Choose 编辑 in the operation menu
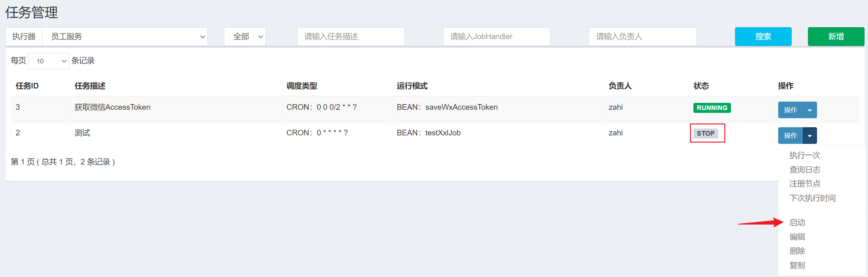The width and height of the screenshot is (868, 277). point(797,237)
